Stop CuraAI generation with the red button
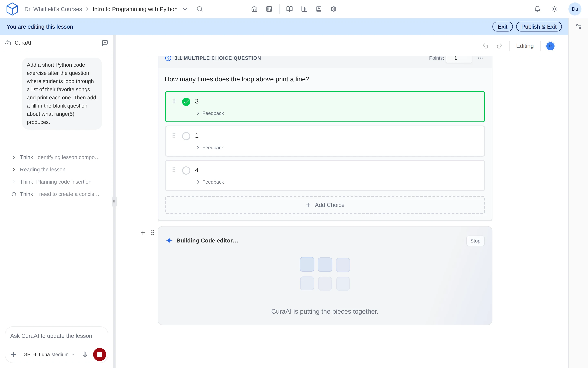The image size is (588, 368). click(x=100, y=354)
